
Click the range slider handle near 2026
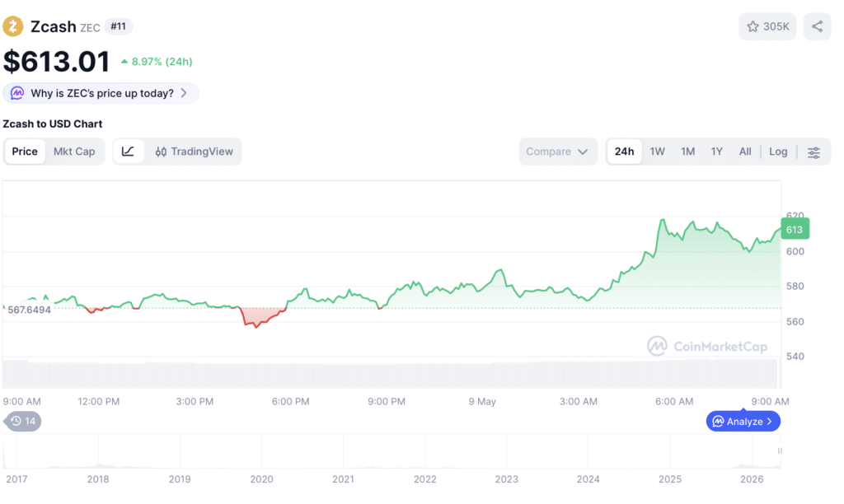(x=780, y=450)
